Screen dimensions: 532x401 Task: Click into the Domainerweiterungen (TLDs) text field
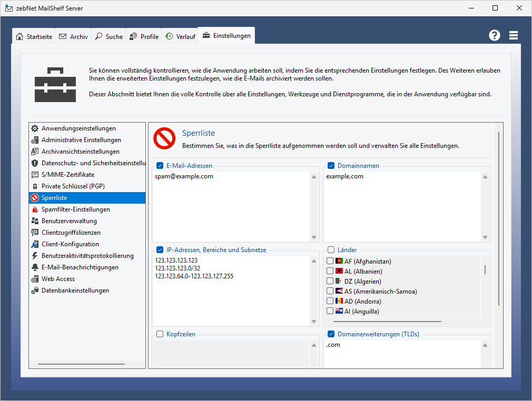[400, 355]
